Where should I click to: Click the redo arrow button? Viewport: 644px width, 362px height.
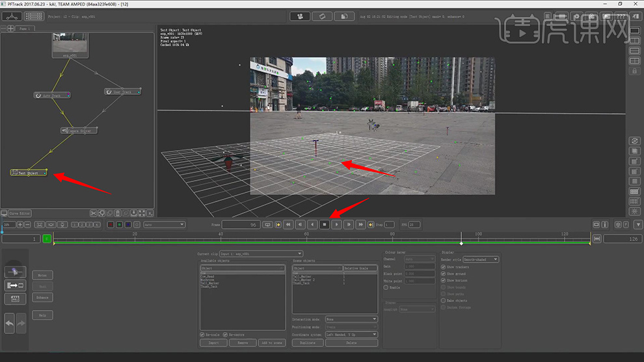21,324
